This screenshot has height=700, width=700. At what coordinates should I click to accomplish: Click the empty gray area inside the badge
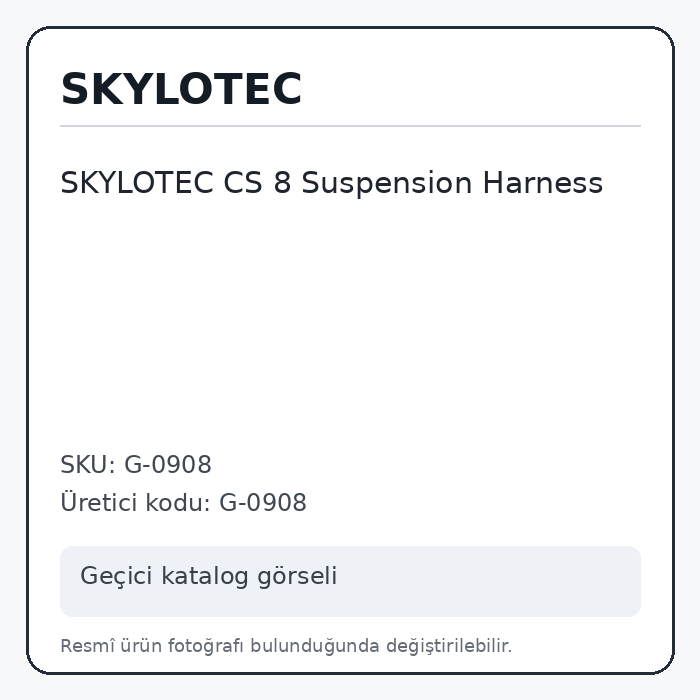[489, 581]
